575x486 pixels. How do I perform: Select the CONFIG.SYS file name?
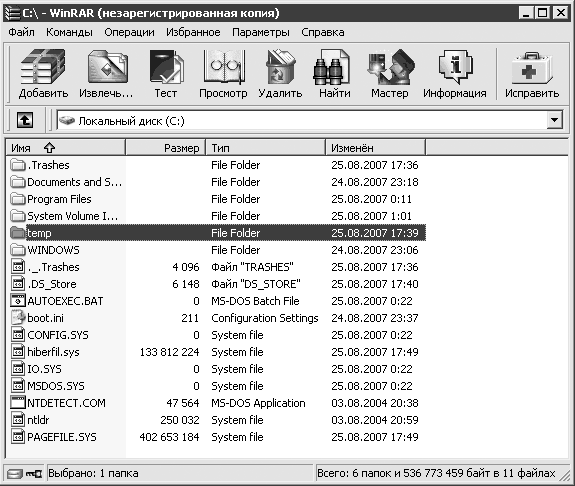point(58,335)
